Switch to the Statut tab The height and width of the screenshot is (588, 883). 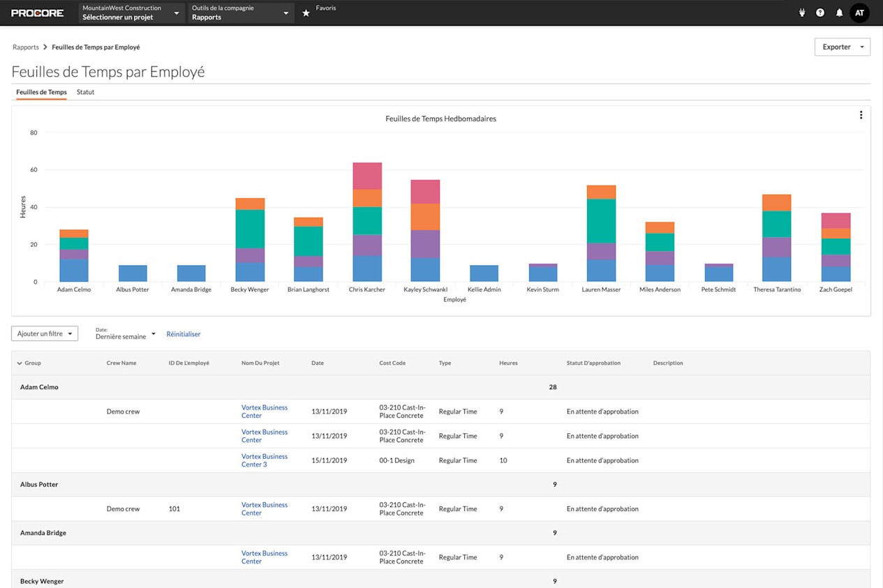tap(85, 92)
